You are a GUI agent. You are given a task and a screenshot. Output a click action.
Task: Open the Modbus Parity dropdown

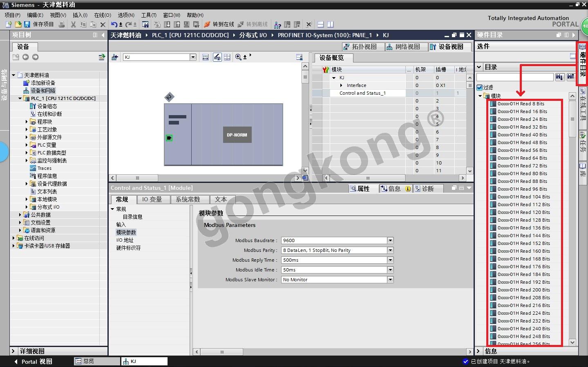tap(390, 250)
